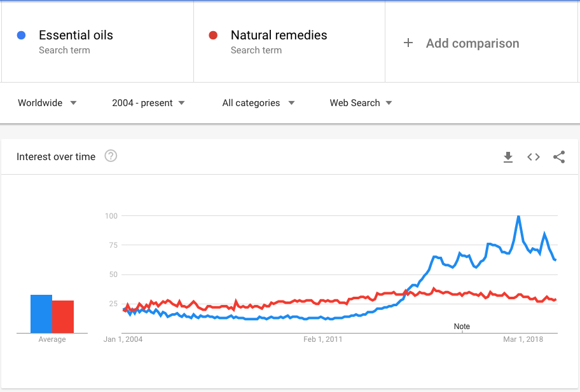Click the blue Essential oils dot
Viewport: 580px width, 392px height.
coord(22,36)
